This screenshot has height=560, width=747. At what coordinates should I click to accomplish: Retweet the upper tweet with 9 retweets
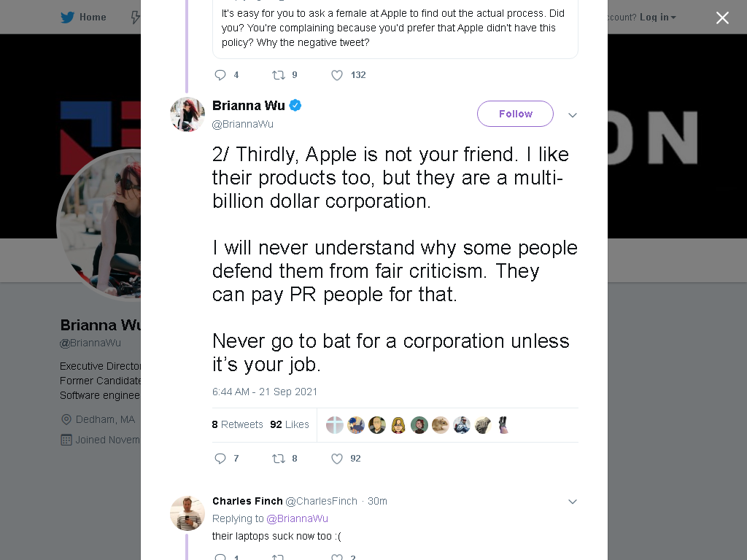(278, 75)
